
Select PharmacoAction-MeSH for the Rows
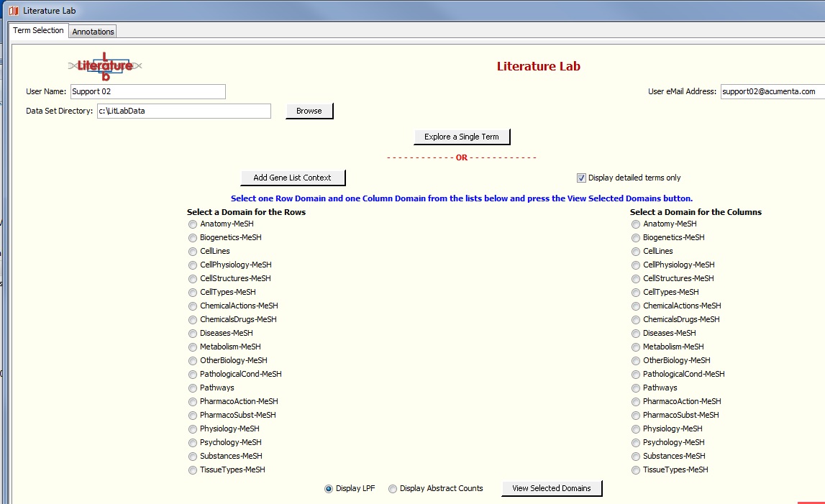(193, 402)
